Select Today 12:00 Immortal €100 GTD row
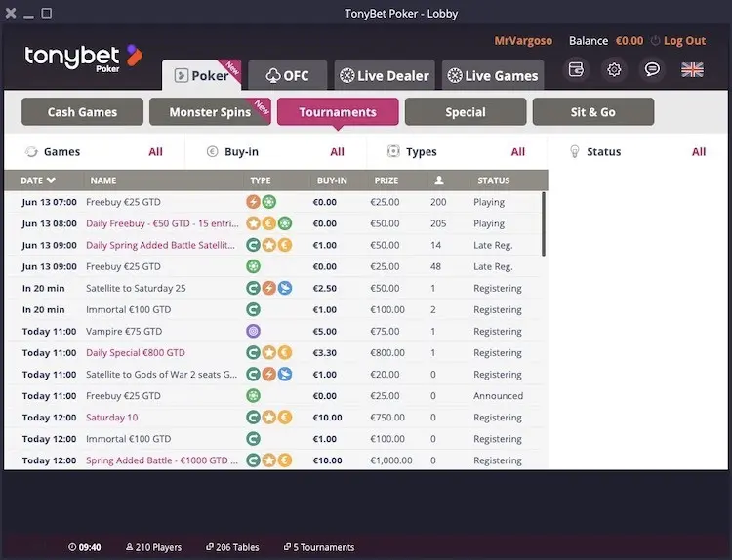Viewport: 732px width, 560px height. coord(271,439)
